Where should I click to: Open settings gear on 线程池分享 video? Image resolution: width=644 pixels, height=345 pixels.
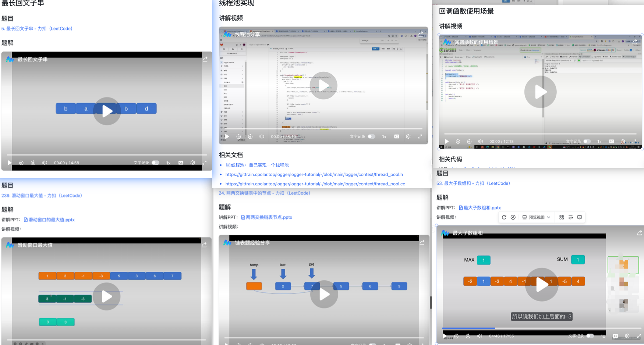point(408,136)
